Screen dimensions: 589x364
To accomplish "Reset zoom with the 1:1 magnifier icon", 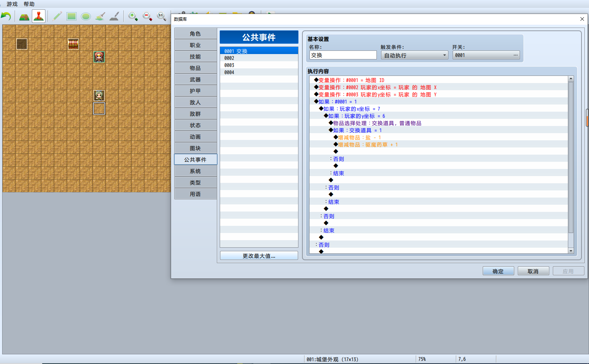I will [162, 16].
